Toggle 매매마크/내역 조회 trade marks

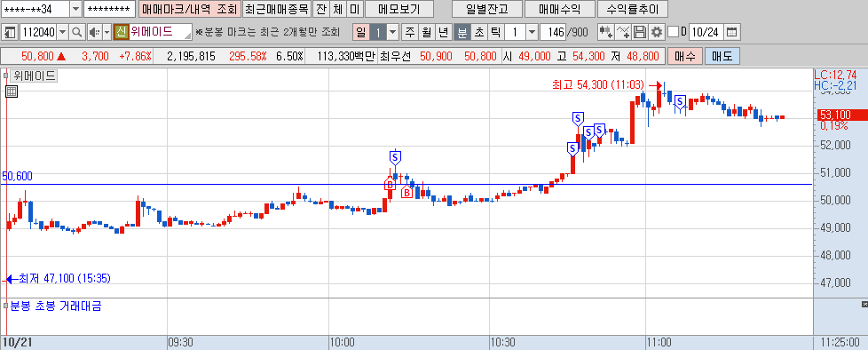point(189,9)
